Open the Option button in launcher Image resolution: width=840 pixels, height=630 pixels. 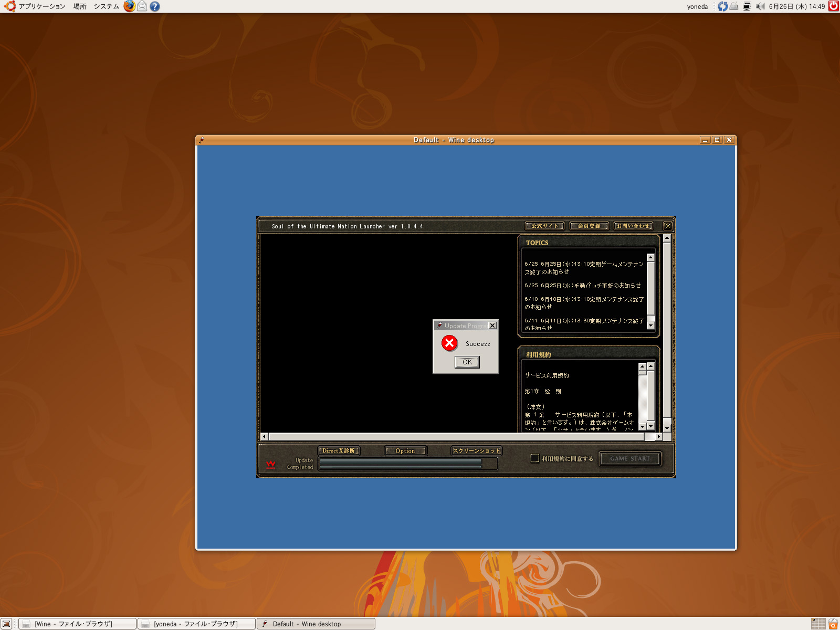coord(405,451)
